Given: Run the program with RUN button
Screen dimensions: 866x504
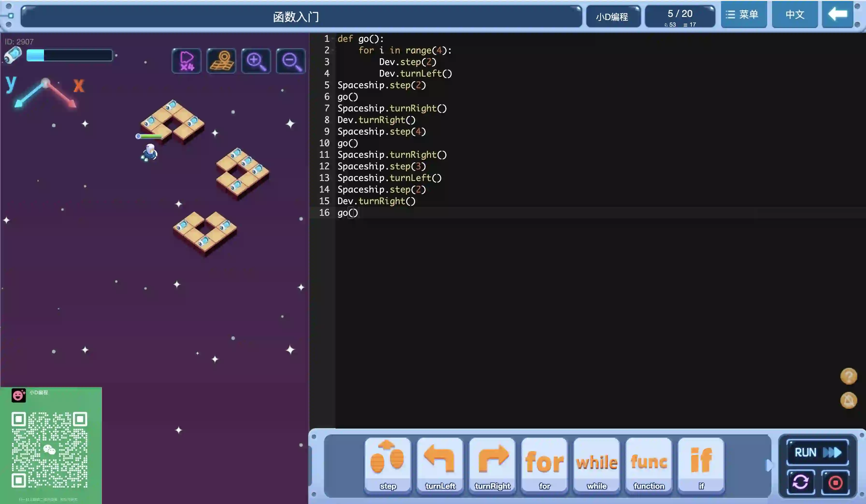Looking at the screenshot, I should [817, 453].
